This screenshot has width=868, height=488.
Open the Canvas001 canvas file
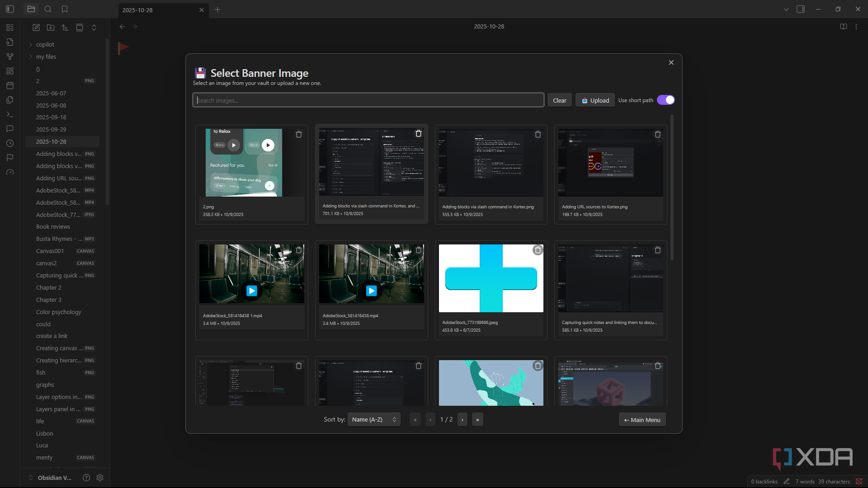click(62, 251)
